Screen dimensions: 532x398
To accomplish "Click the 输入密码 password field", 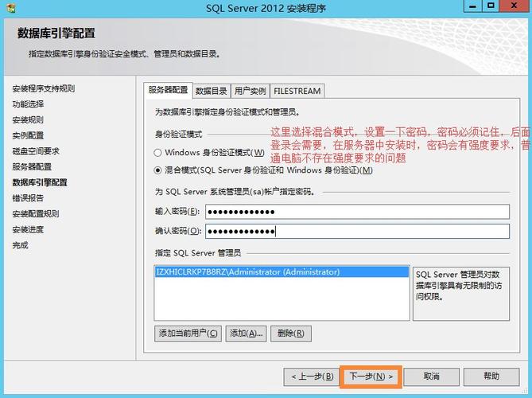I will point(357,212).
